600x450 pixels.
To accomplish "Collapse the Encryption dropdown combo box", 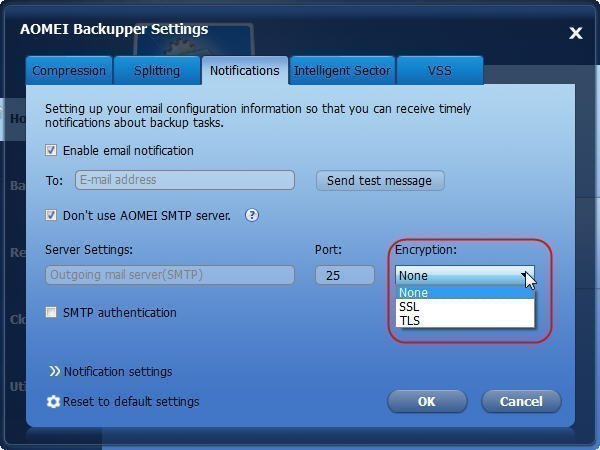I will tap(465, 276).
